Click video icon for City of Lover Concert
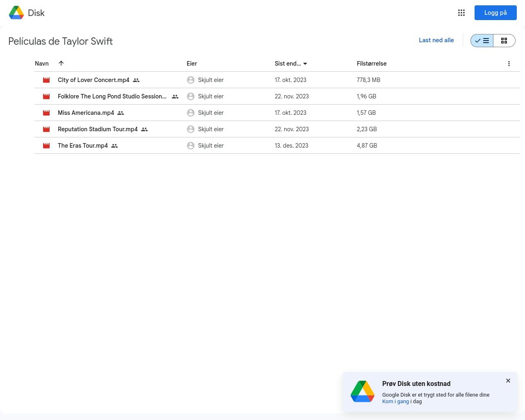The width and height of the screenshot is (525, 420). [46, 80]
